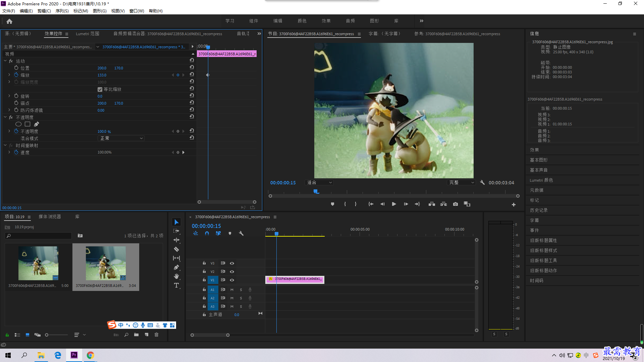Expand the Speed parameter
Viewport: 644px width, 362px height.
pos(9,153)
